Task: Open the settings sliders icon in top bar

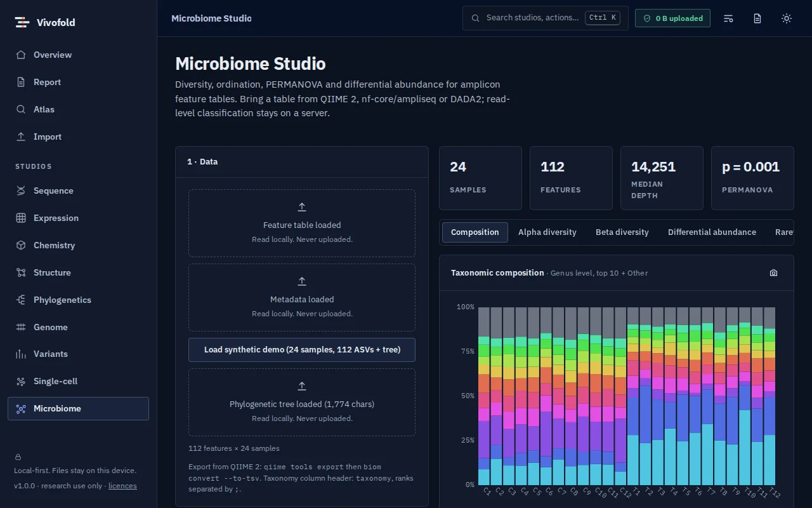Action: pyautogui.click(x=728, y=18)
